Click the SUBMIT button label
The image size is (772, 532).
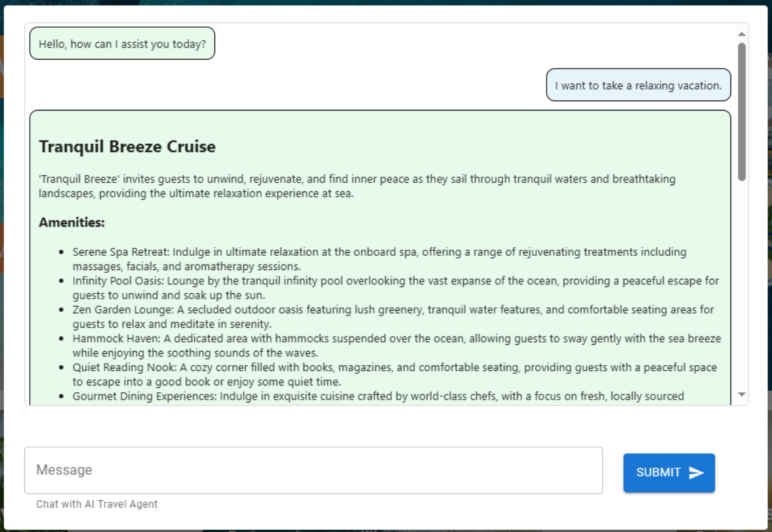[x=658, y=472]
